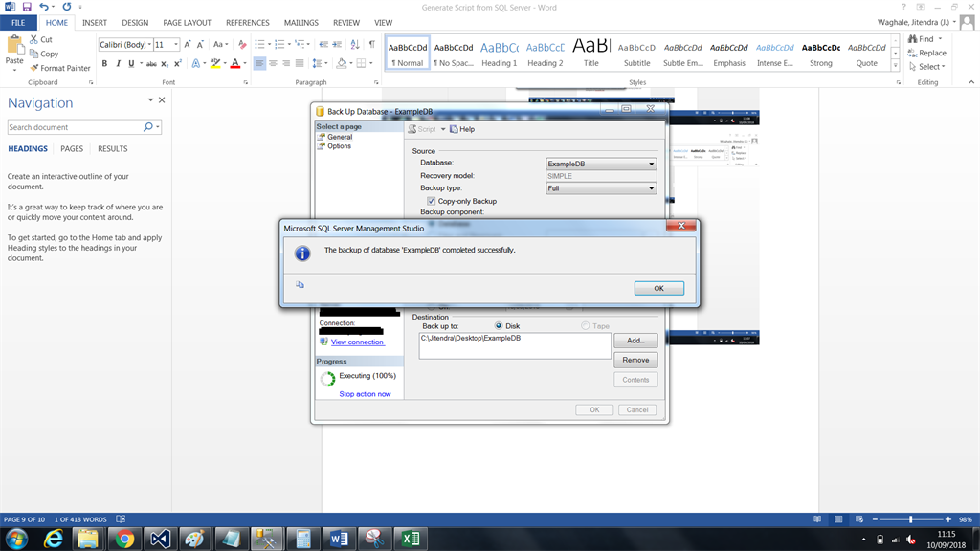
Task: Open the FILE tab
Action: tap(18, 23)
